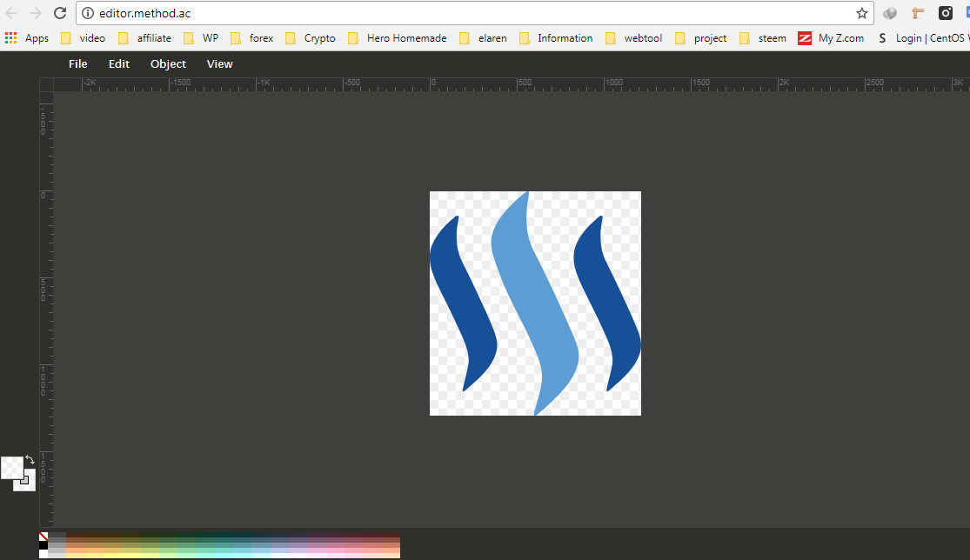970x560 pixels.
Task: View site information icon in address bar
Action: 88,13
